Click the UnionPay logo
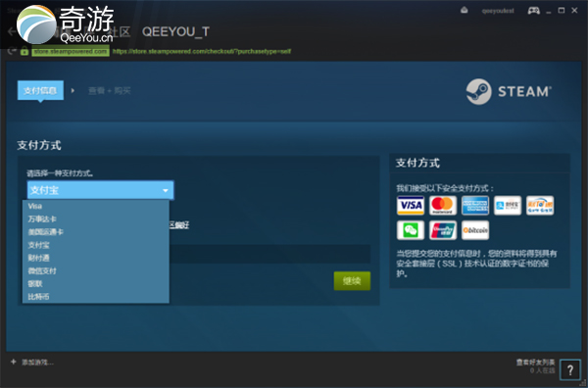This screenshot has height=388, width=588. [x=443, y=230]
